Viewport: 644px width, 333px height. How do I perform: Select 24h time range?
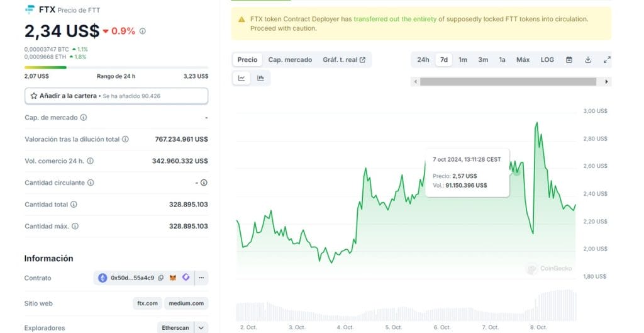[x=423, y=60]
